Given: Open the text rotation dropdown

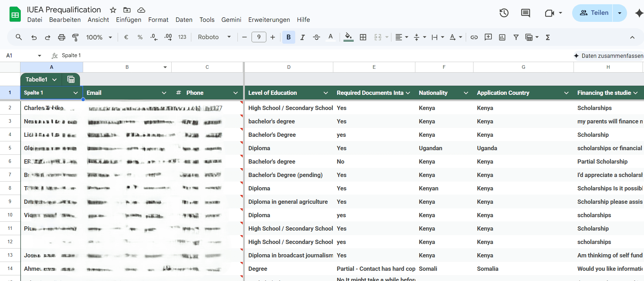Looking at the screenshot, I should coord(456,37).
